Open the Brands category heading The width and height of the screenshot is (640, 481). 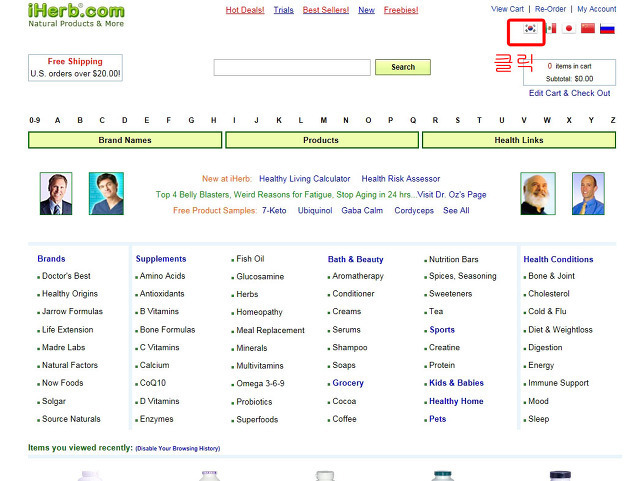tap(51, 259)
